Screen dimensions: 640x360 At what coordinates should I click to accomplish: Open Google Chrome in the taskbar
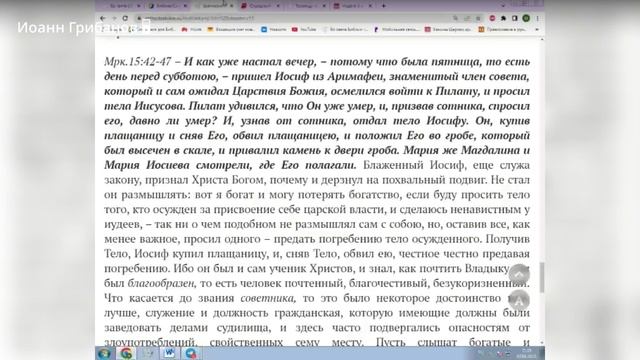coord(126,353)
